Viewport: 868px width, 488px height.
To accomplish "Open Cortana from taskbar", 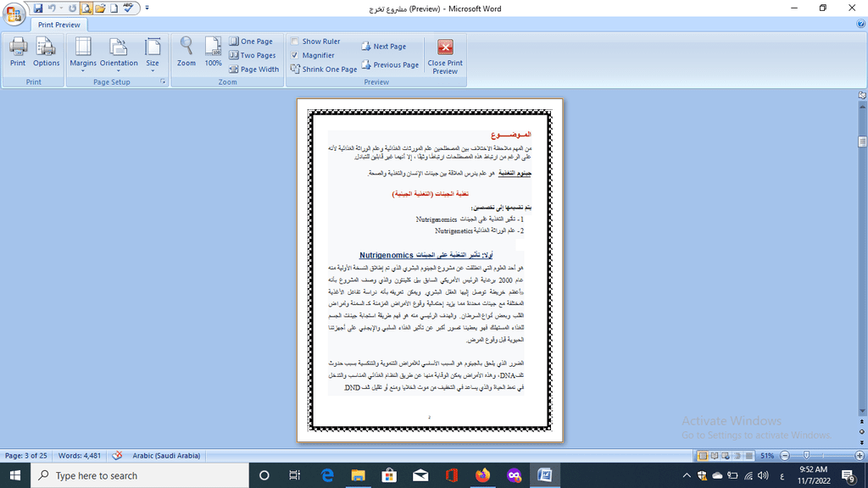I will [264, 475].
